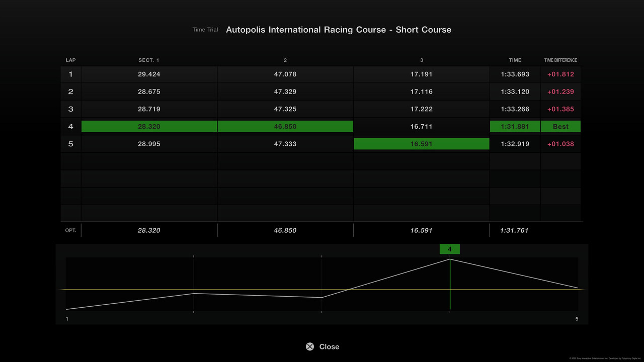Click the lap 3 row number

tap(70, 109)
